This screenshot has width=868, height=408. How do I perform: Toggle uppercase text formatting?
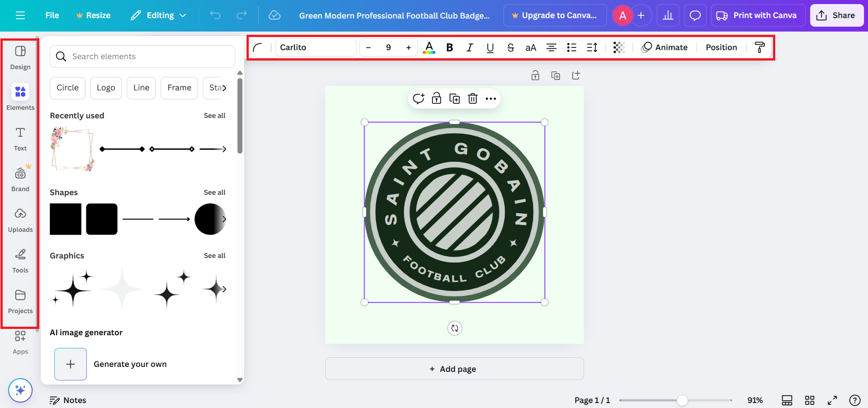(531, 47)
